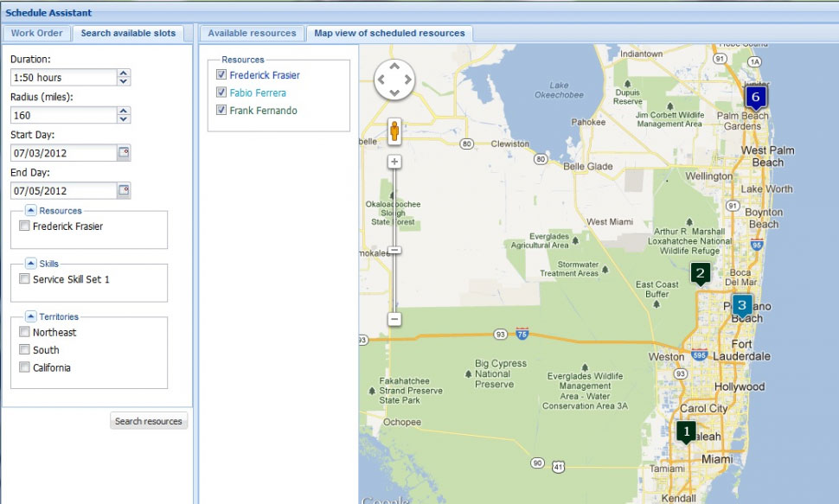The height and width of the screenshot is (504, 839).
Task: Uncheck Frank Fernando in the map resources
Action: point(221,110)
